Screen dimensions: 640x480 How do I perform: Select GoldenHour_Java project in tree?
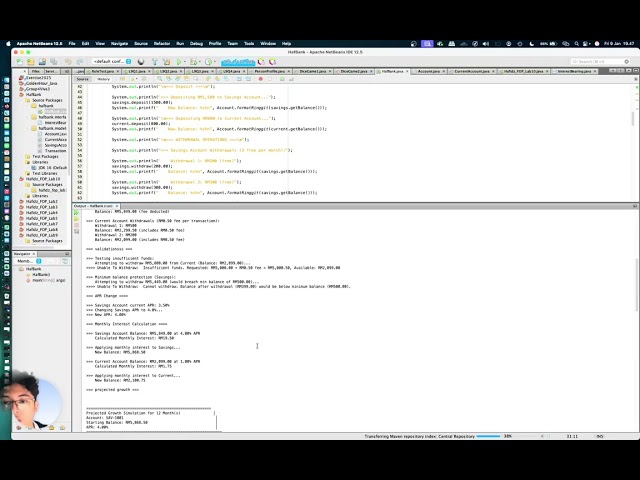coord(41,83)
